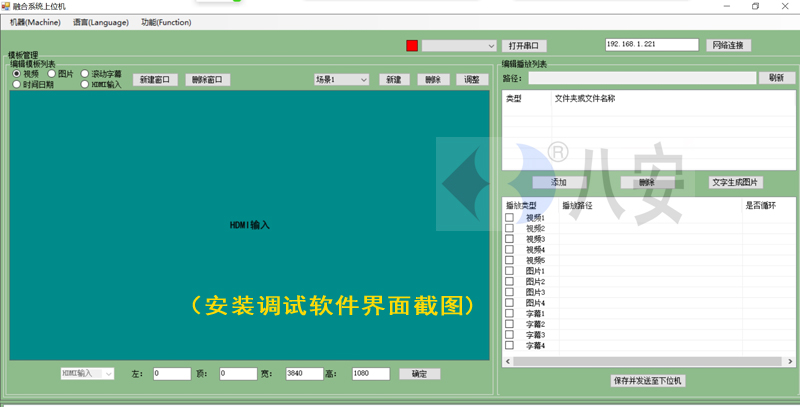800x407 pixels.
Task: Click the application icon in the title bar
Action: point(6,6)
